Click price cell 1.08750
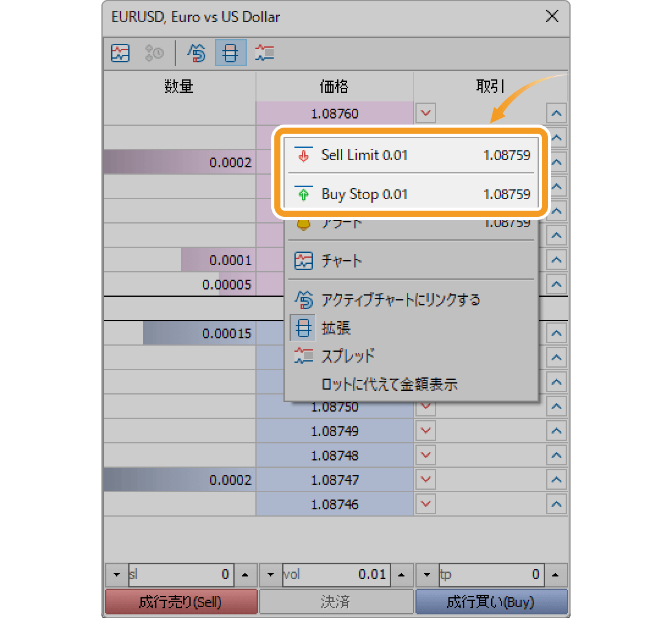The width and height of the screenshot is (672, 618). click(x=334, y=407)
